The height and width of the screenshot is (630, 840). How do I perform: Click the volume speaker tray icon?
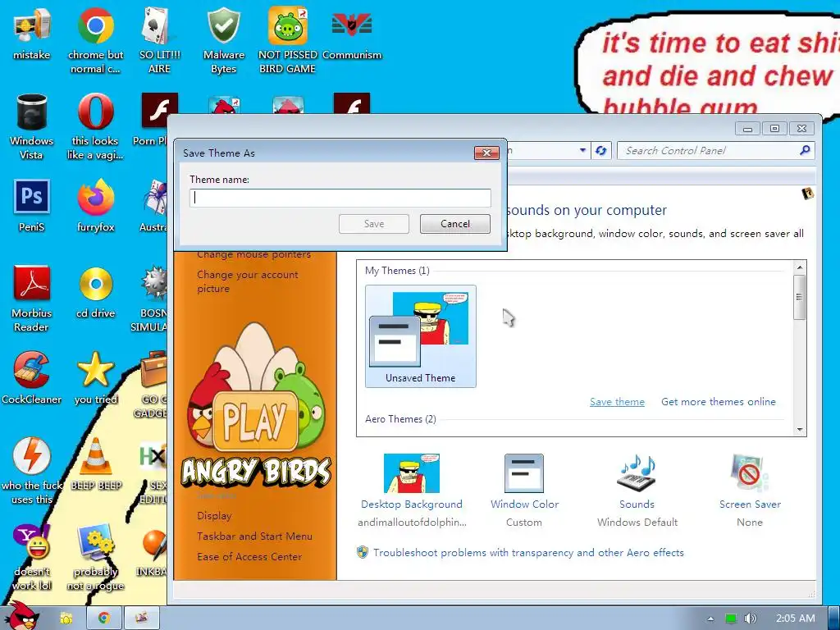pos(751,619)
